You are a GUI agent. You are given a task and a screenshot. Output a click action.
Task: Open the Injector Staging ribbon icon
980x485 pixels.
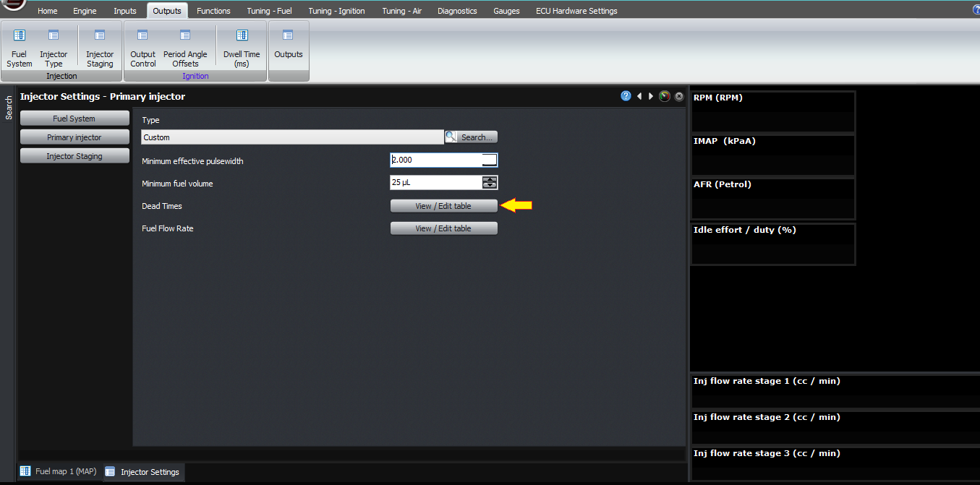pyautogui.click(x=100, y=48)
